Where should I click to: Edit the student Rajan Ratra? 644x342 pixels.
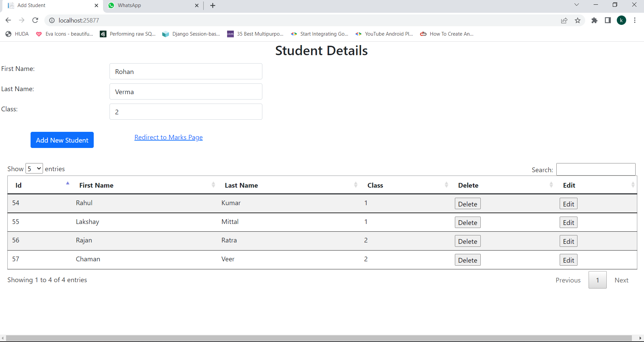[568, 241]
